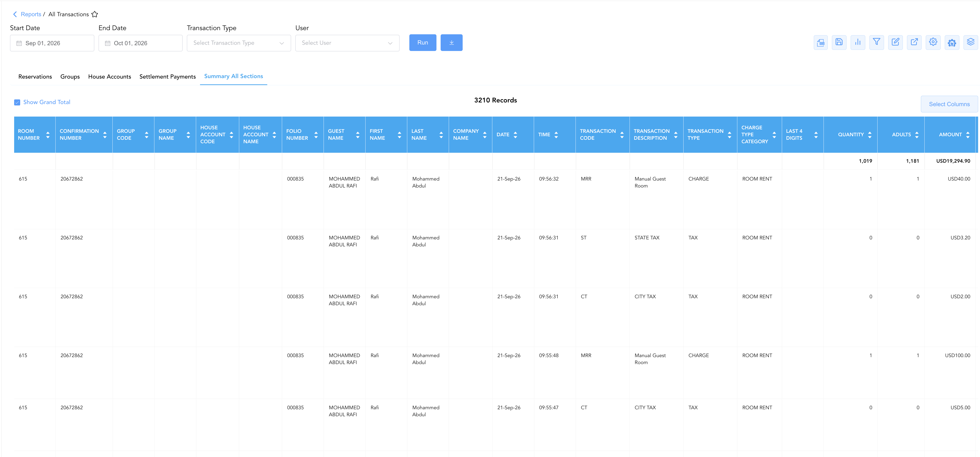
Task: Open the Start Date picker field
Action: click(x=52, y=43)
